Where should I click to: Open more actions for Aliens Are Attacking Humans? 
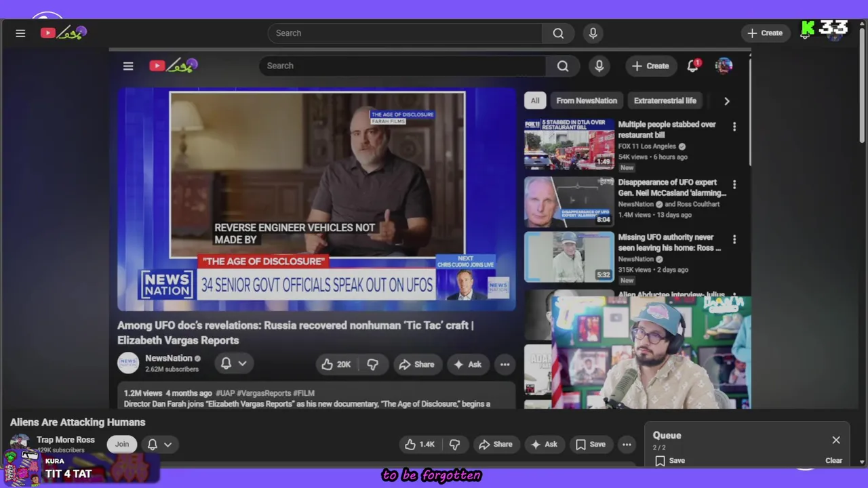tap(627, 445)
